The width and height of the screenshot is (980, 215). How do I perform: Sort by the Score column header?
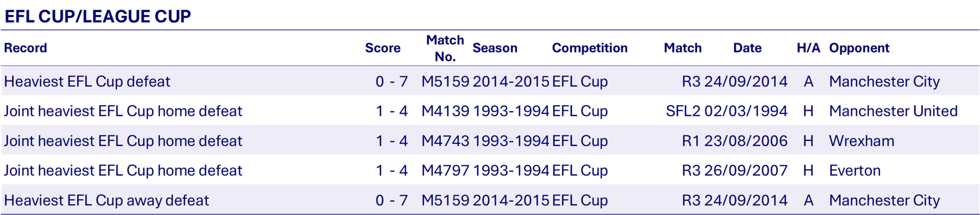382,48
